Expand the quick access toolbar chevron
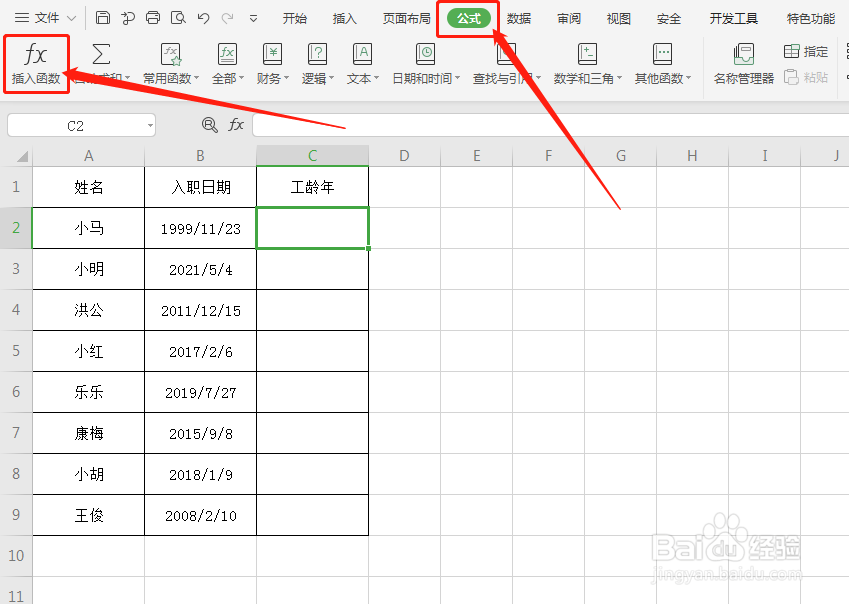This screenshot has width=849, height=604. click(x=253, y=17)
